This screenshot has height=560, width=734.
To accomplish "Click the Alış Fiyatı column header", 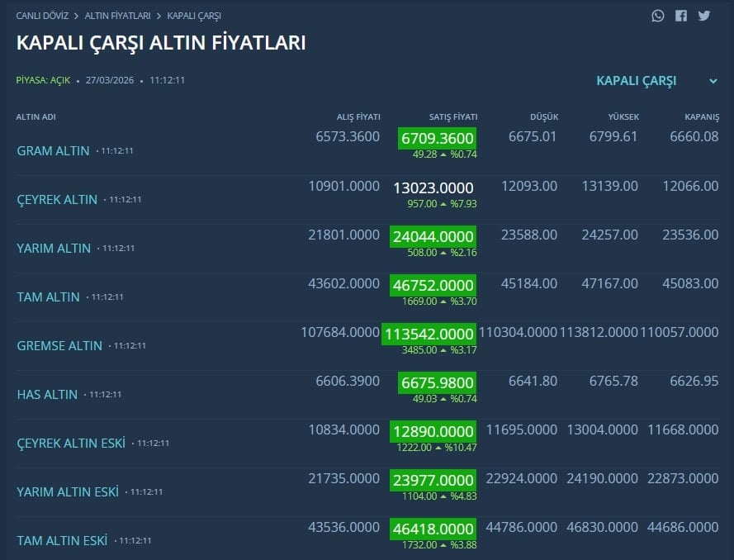I will (358, 117).
